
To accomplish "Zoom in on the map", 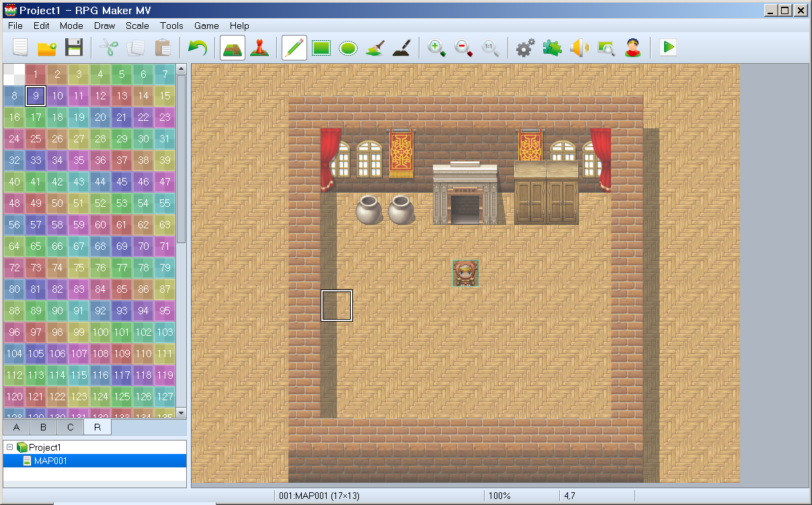I will pos(437,48).
